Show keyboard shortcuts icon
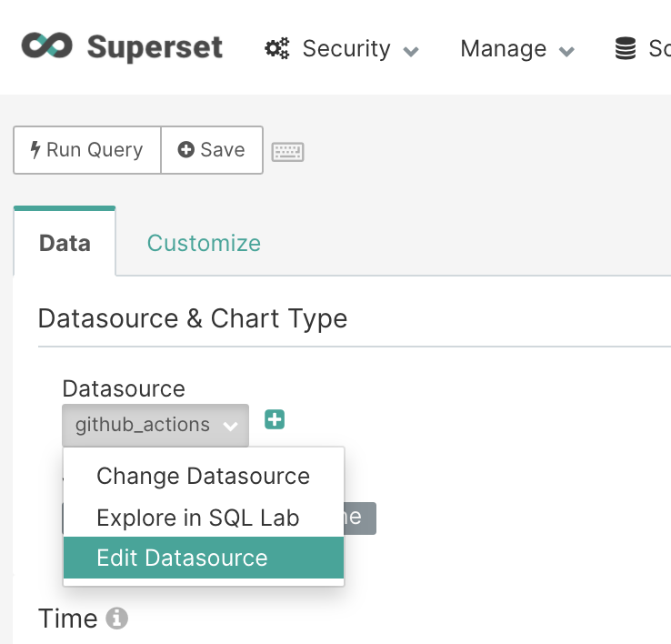Screen dimensions: 671x644 click(x=288, y=152)
